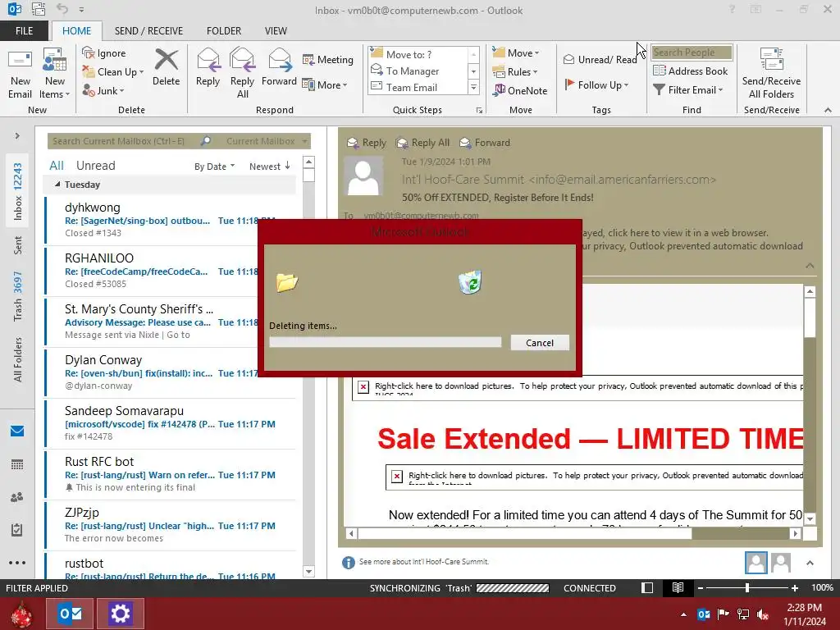Show only Unread messages

click(x=95, y=166)
